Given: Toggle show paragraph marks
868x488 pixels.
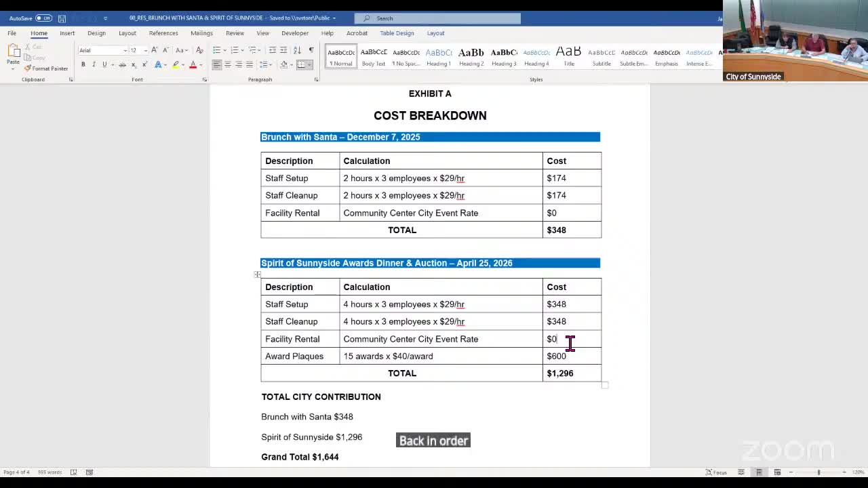Looking at the screenshot, I should point(311,50).
